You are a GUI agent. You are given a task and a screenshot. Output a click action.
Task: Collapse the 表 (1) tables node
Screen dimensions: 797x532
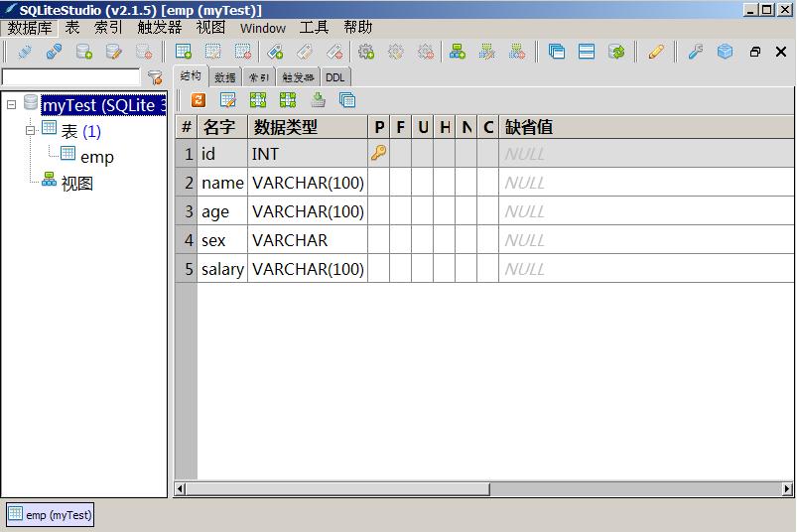point(31,130)
